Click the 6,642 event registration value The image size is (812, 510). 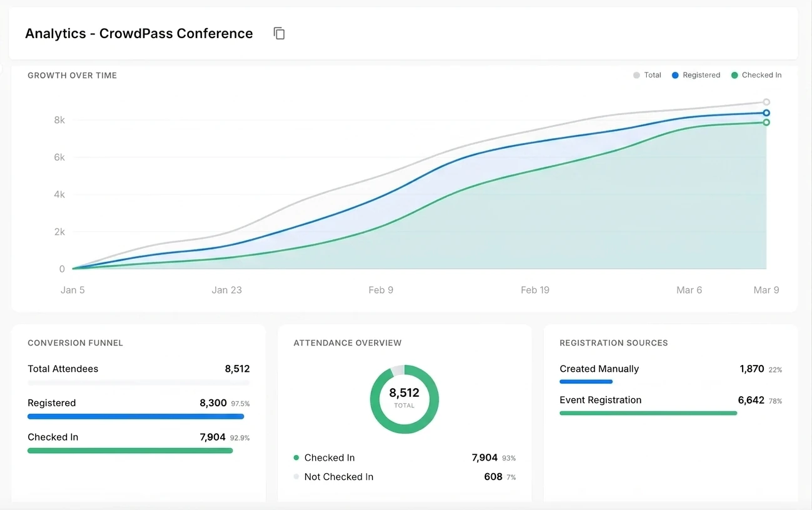[x=751, y=400]
